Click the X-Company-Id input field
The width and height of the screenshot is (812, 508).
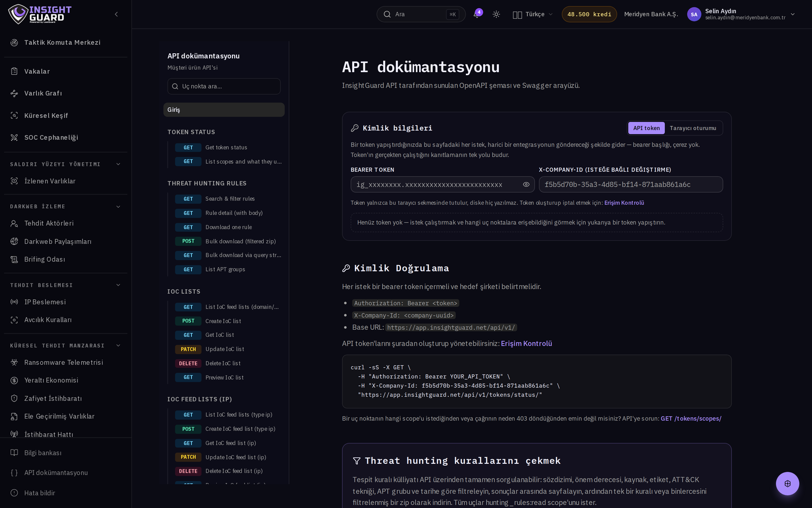click(631, 184)
